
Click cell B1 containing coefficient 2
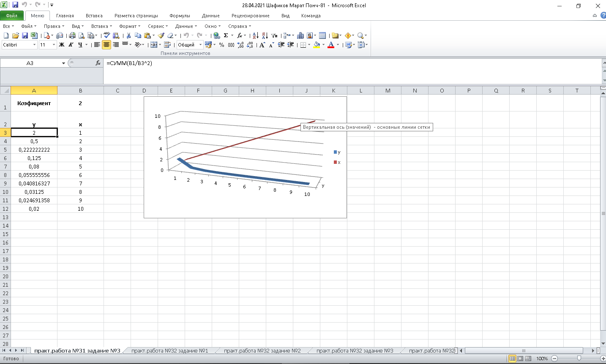(x=80, y=103)
